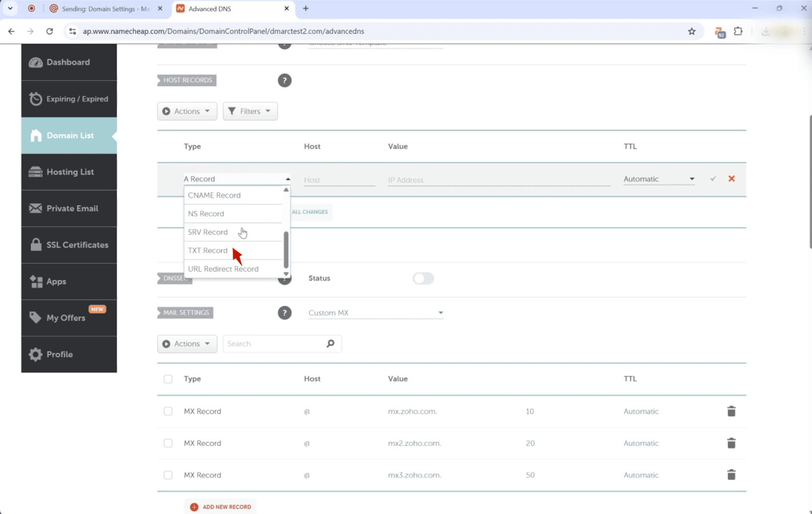The width and height of the screenshot is (812, 514).
Task: Open the browser Extensions puzzle icon
Action: pos(738,31)
